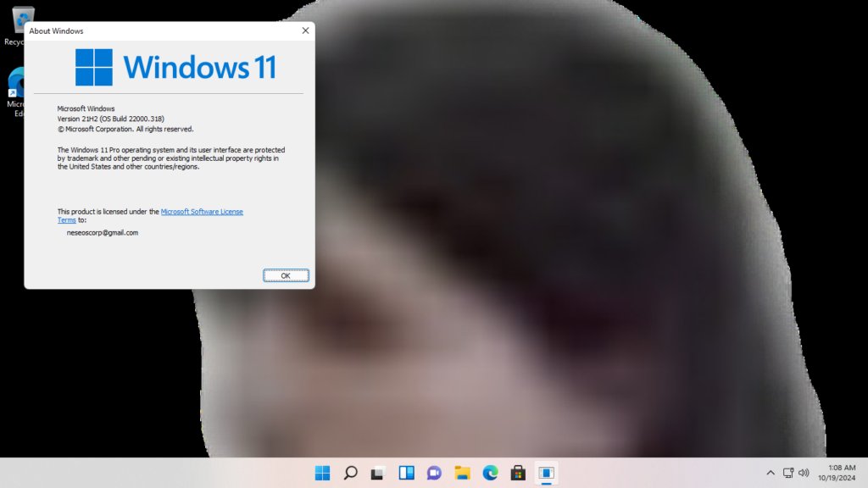Show hidden system tray icons

770,473
